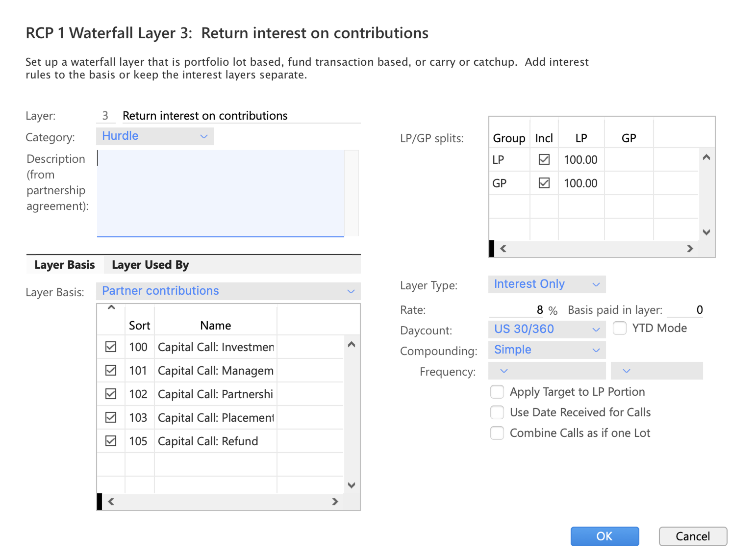756x559 pixels.
Task: Click into the Description text area
Action: [x=221, y=193]
